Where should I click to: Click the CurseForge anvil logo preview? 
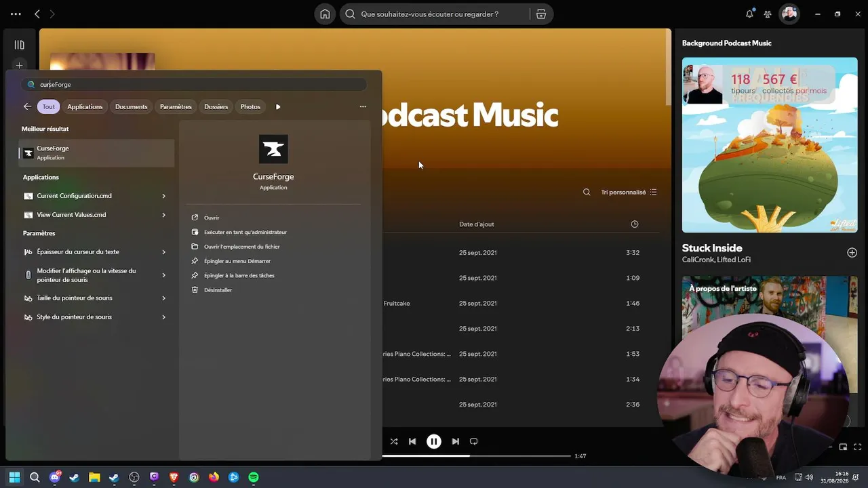(x=273, y=149)
